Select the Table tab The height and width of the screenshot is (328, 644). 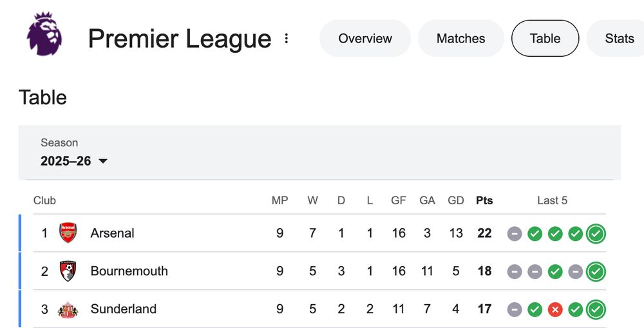click(545, 39)
